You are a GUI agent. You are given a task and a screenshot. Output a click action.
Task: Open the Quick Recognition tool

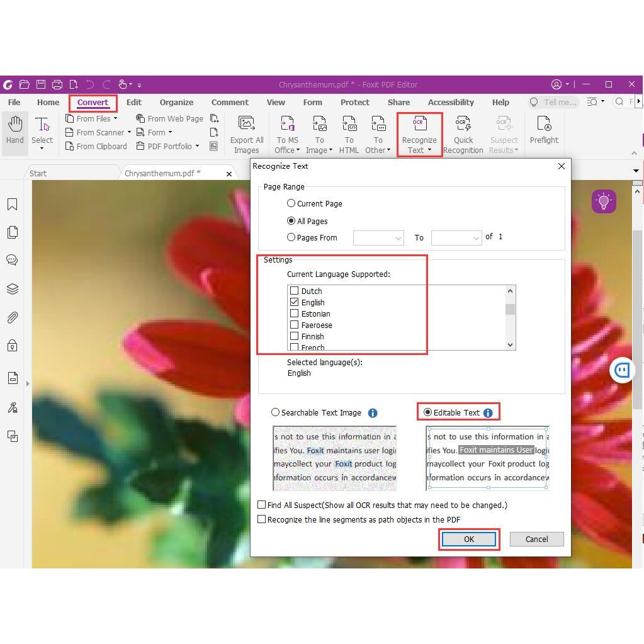(x=463, y=134)
